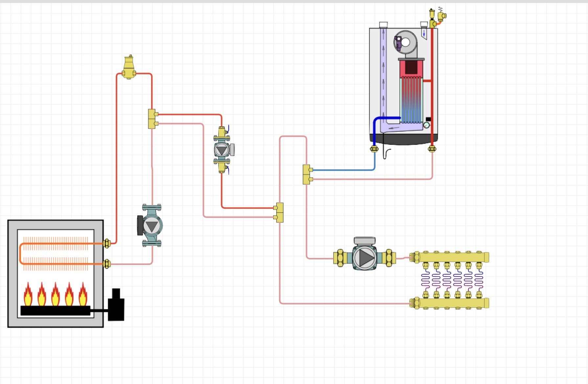Select the round pressure gauge on the wall boiler
Screen dimensions: 588x384
click(x=426, y=125)
